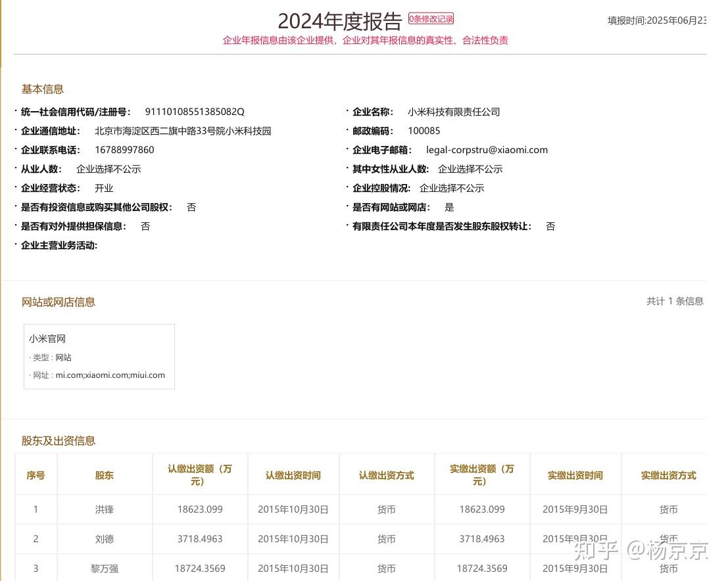Click phone number 16788997860

(124, 150)
